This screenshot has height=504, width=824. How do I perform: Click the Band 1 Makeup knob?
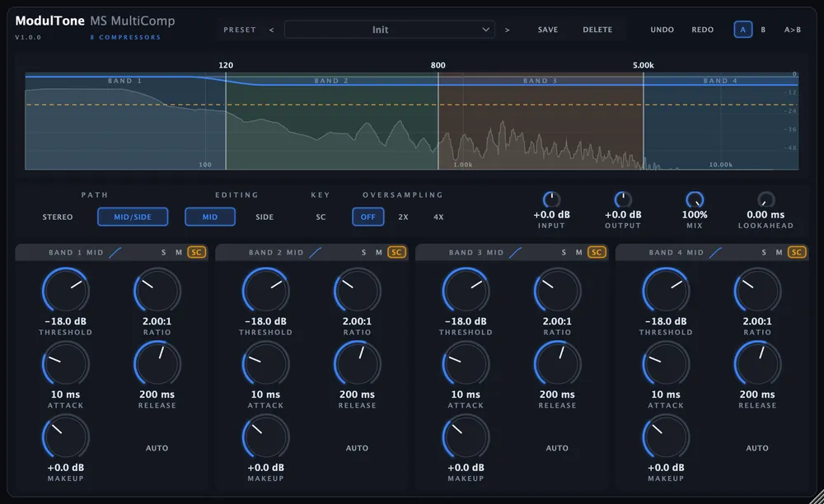tap(66, 436)
